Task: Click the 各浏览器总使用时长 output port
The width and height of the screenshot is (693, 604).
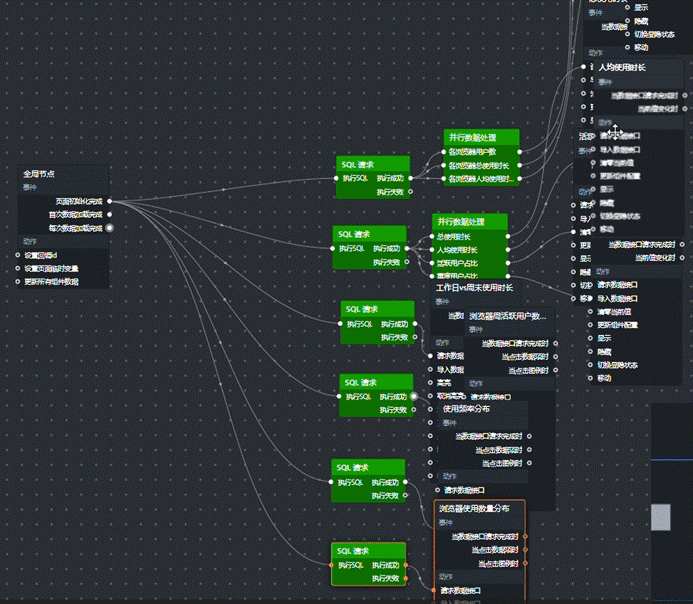Action: click(x=519, y=165)
